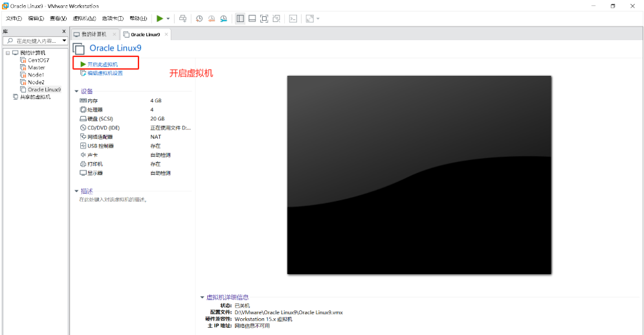Screen dimensions: 644x335
Task: Click the CD/DVD (IDE) device row
Action: click(135, 128)
